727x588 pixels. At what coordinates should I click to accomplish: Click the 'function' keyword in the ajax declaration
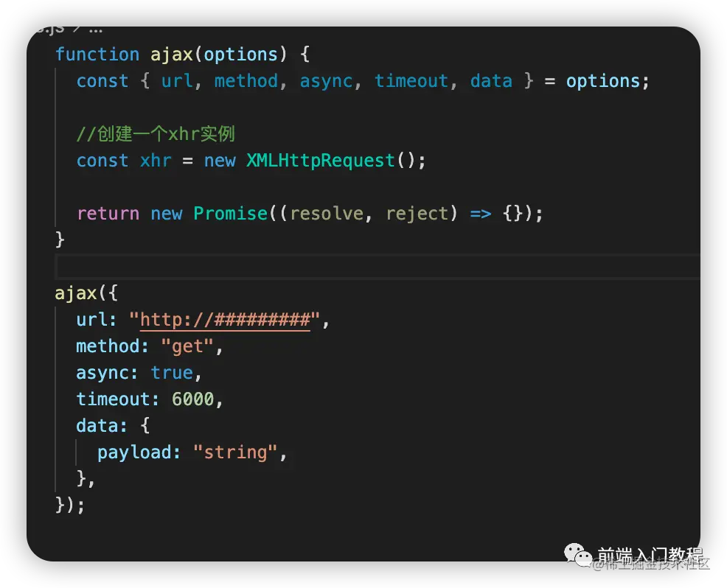tap(97, 55)
